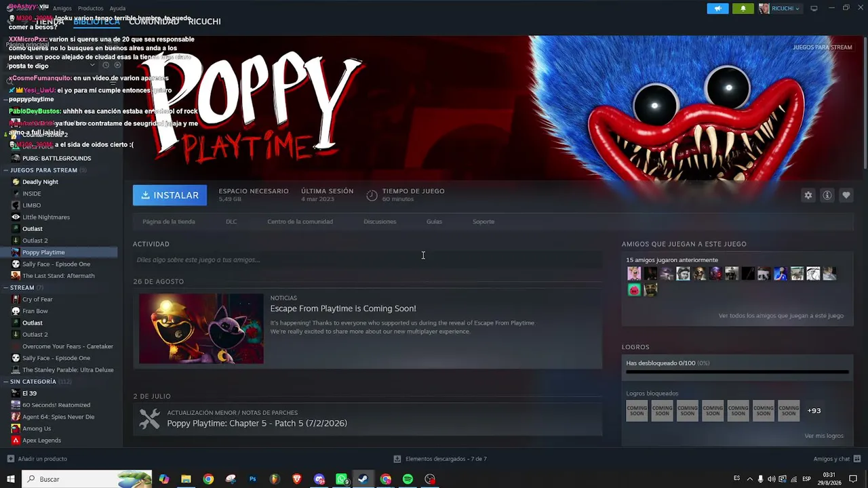Select INSIDE in the library list

click(x=32, y=194)
